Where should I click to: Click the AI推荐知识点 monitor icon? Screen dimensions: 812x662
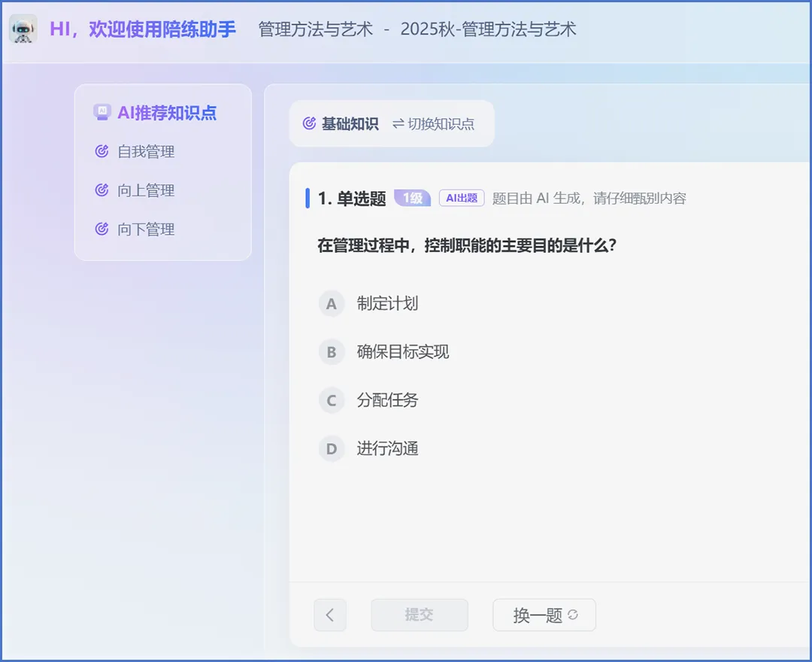click(101, 113)
